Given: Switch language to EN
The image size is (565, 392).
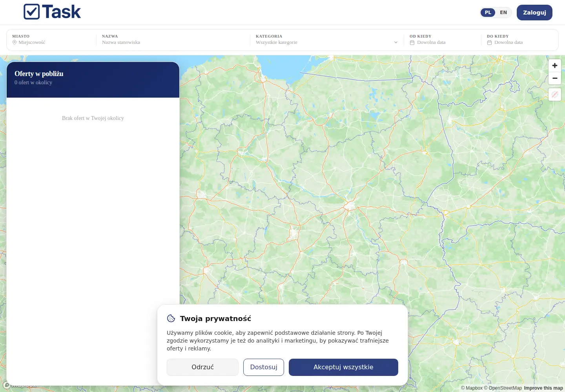Looking at the screenshot, I should [x=503, y=13].
